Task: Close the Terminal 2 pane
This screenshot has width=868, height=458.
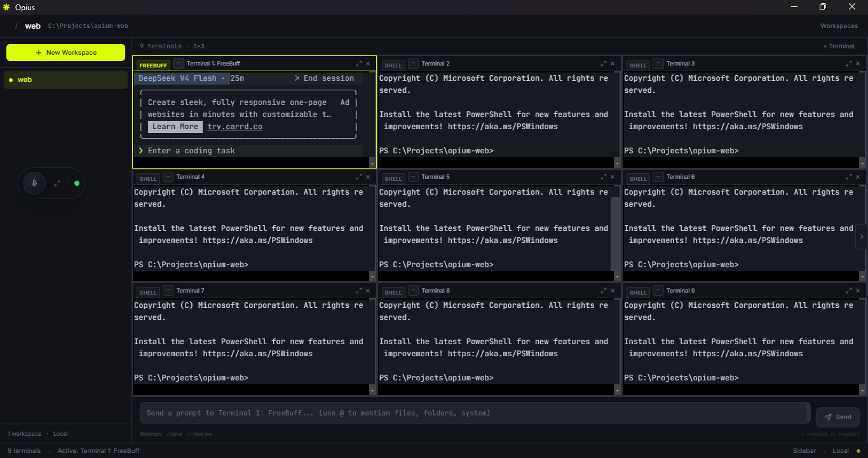Action: [613, 64]
